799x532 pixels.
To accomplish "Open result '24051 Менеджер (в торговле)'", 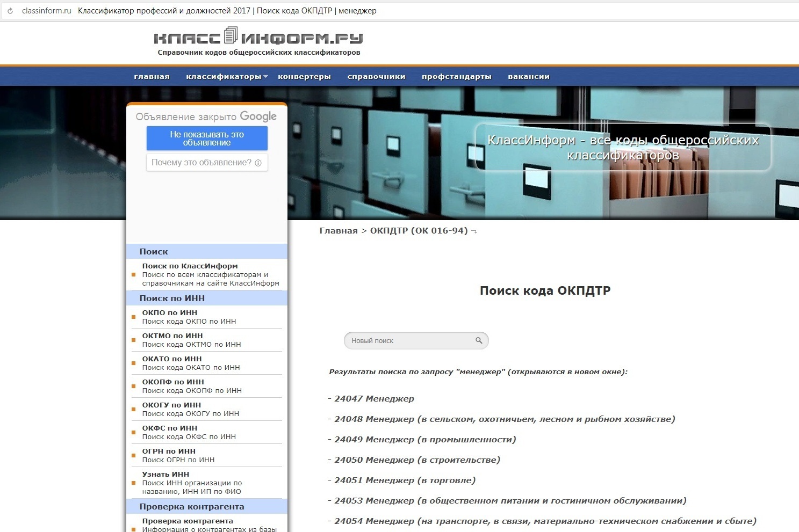I will tap(405, 480).
